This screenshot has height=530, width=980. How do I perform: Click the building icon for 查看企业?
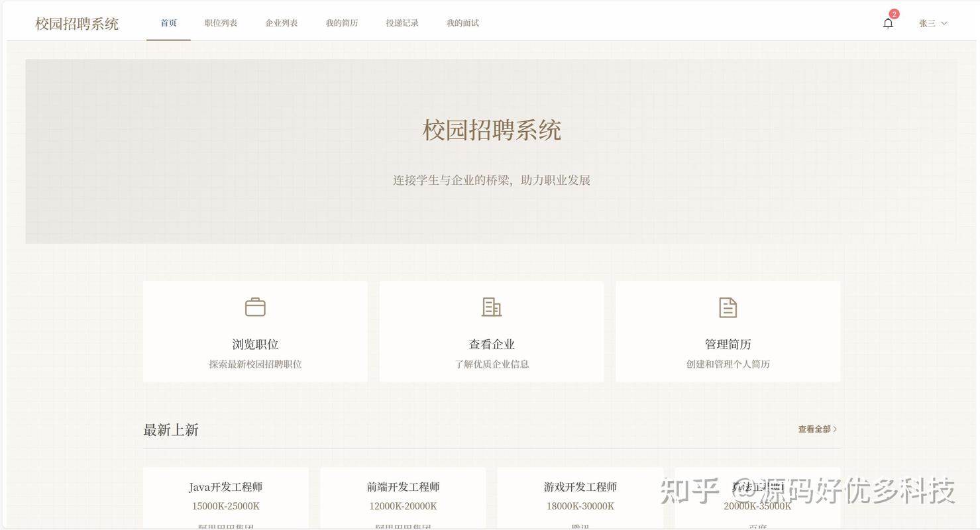pos(492,307)
